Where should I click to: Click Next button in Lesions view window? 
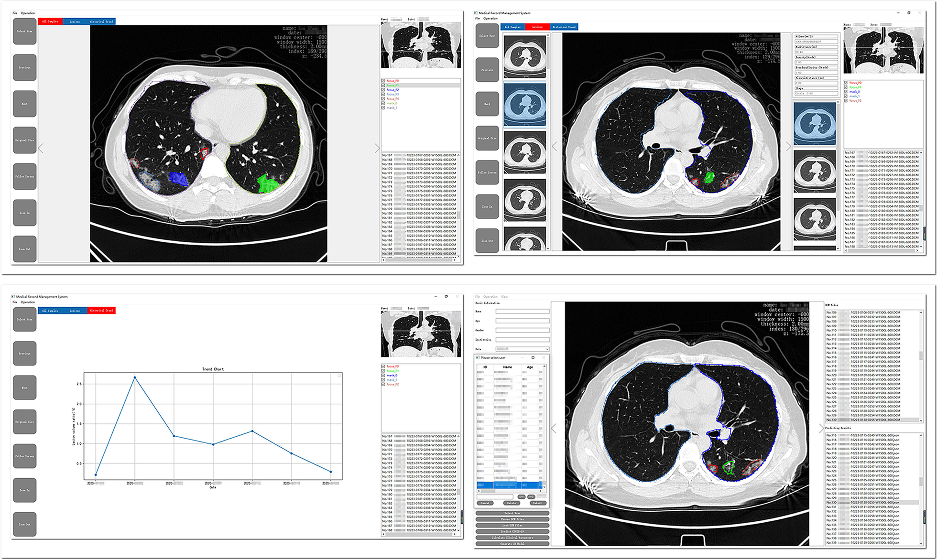tap(487, 104)
